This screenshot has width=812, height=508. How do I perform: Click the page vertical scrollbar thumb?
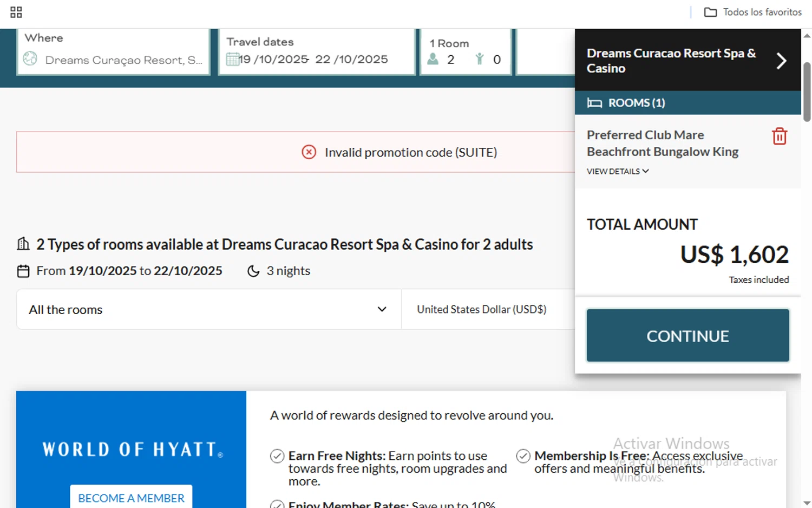point(807,92)
